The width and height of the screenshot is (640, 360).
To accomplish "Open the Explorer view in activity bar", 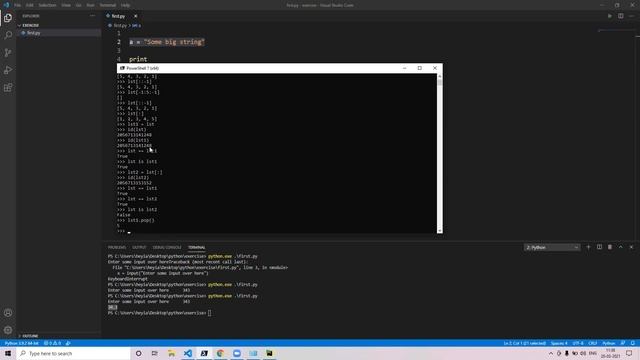I will coord(8,18).
